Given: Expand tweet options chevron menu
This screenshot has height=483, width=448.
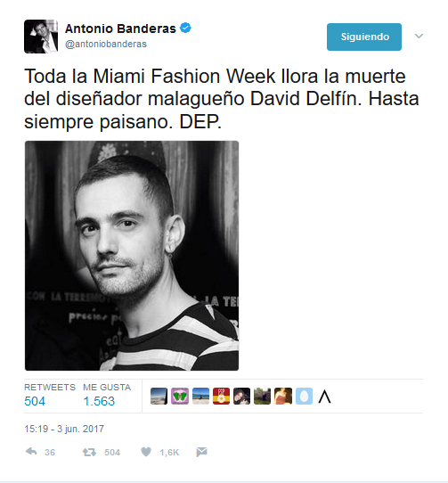Looking at the screenshot, I should 419,36.
